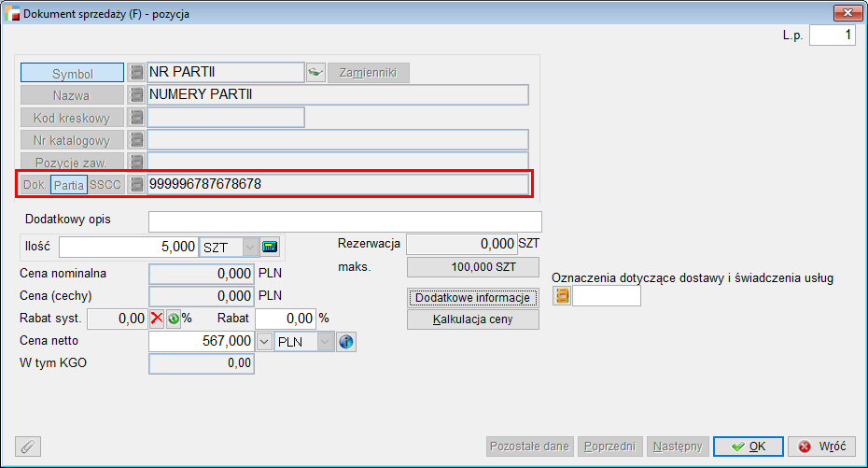Confirm the position with the OK button

coord(749,447)
